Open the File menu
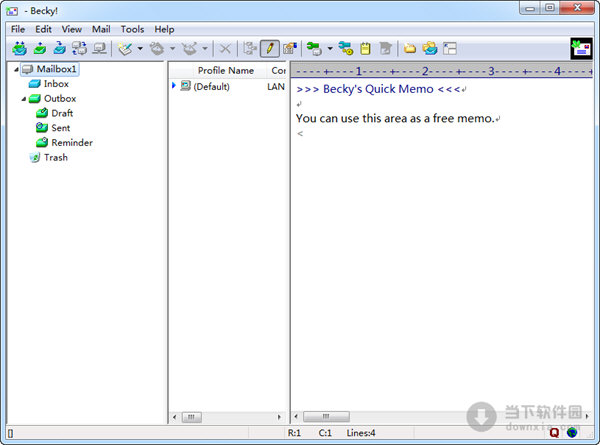Screen dimensions: 600x445 point(18,29)
